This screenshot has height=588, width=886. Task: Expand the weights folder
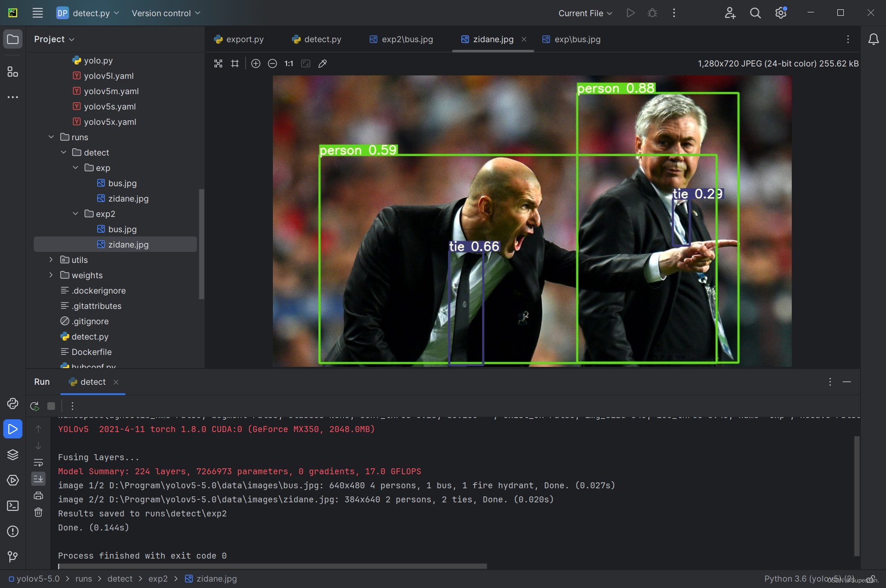pos(51,275)
